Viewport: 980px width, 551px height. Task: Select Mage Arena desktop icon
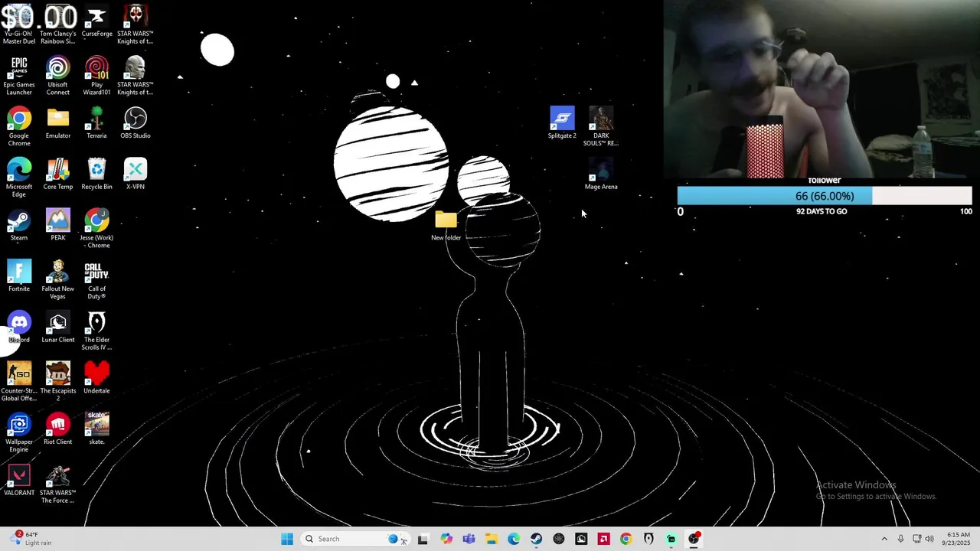pos(601,174)
